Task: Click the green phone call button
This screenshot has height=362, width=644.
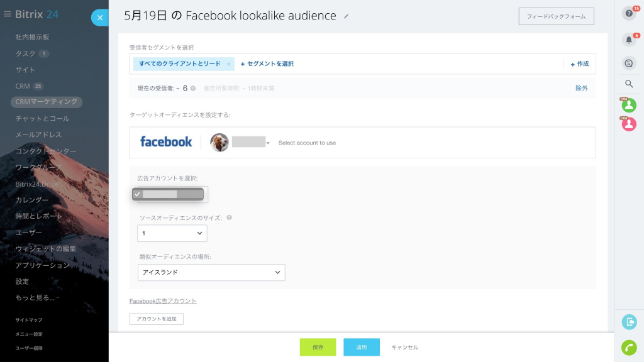Action: 629,348
